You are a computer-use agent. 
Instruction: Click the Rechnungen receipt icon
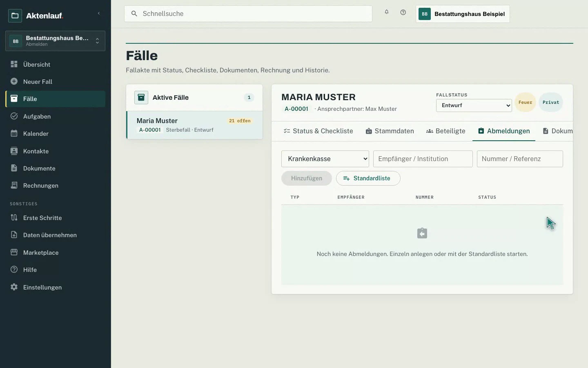click(14, 185)
